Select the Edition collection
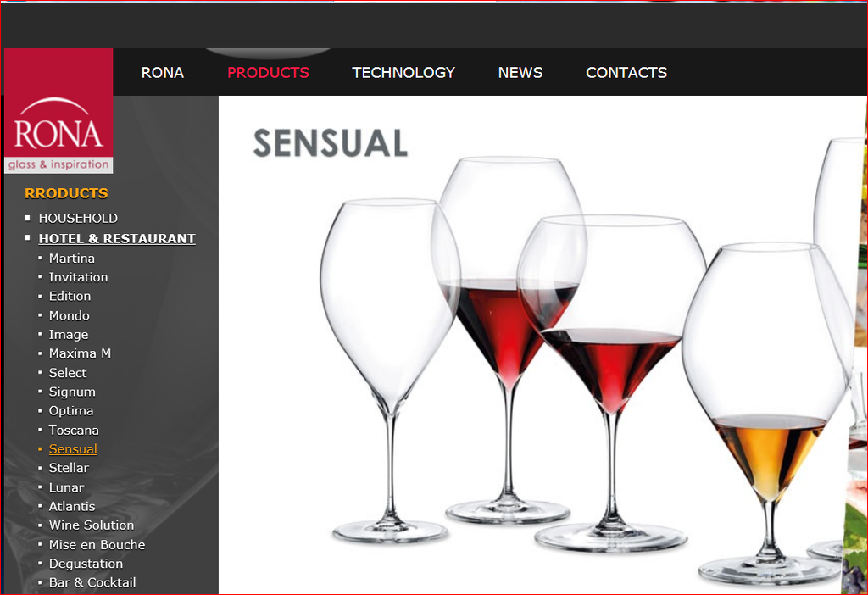Screen dimensions: 868x595 pos(70,296)
